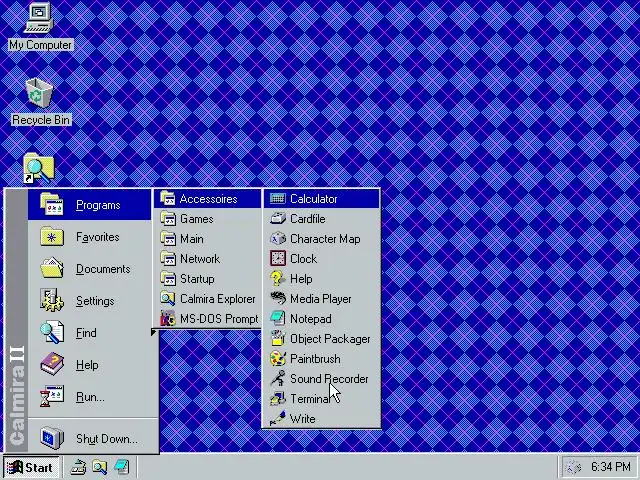Click the Run hourglass icon
Image resolution: width=640 pixels, height=480 pixels.
52,396
